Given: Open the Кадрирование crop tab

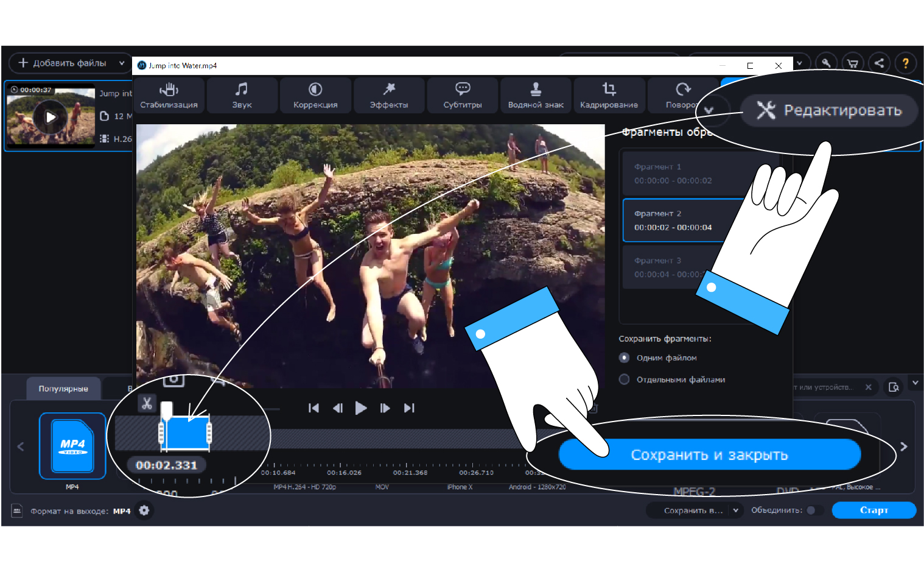Looking at the screenshot, I should tap(609, 96).
